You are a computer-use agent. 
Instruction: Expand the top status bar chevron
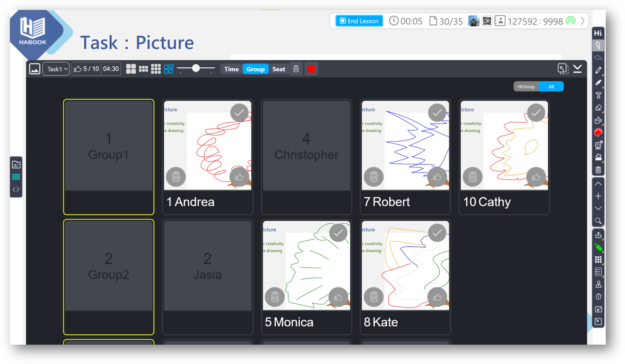click(x=583, y=21)
